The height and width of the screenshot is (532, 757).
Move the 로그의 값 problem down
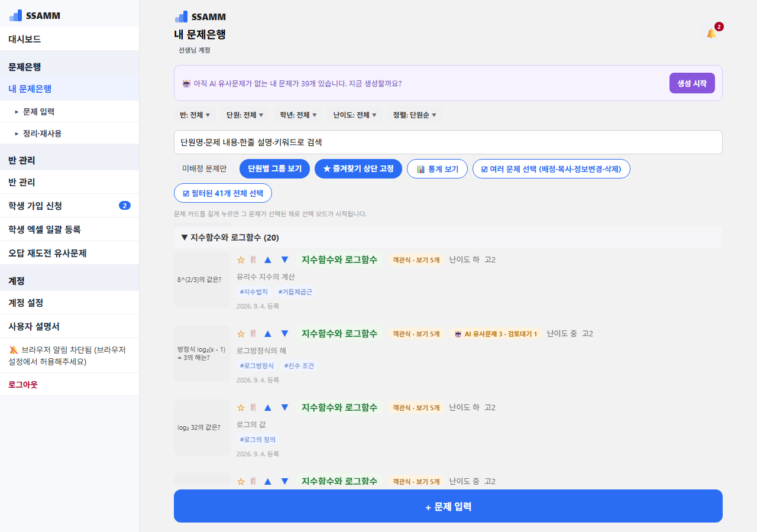284,407
